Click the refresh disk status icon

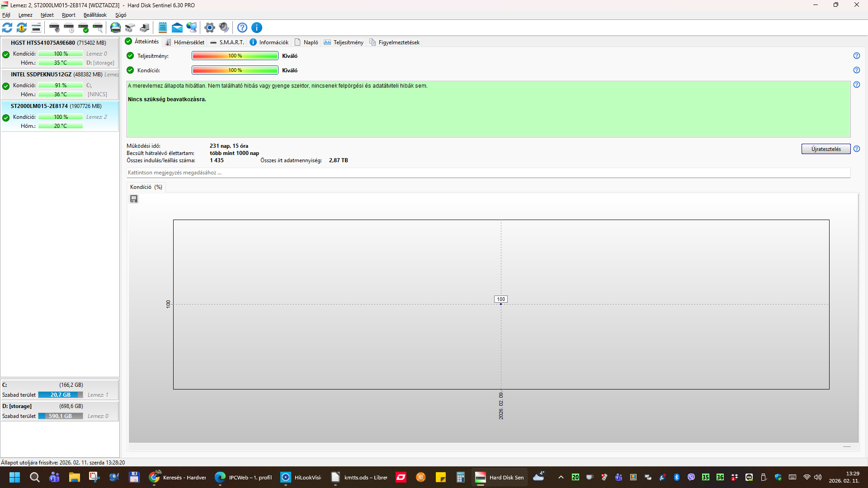coord(7,28)
